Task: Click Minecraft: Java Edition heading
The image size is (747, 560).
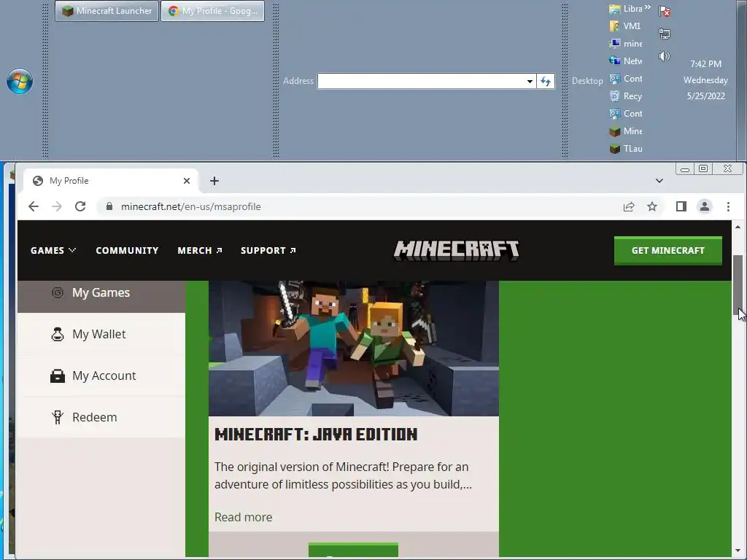Action: [x=316, y=435]
